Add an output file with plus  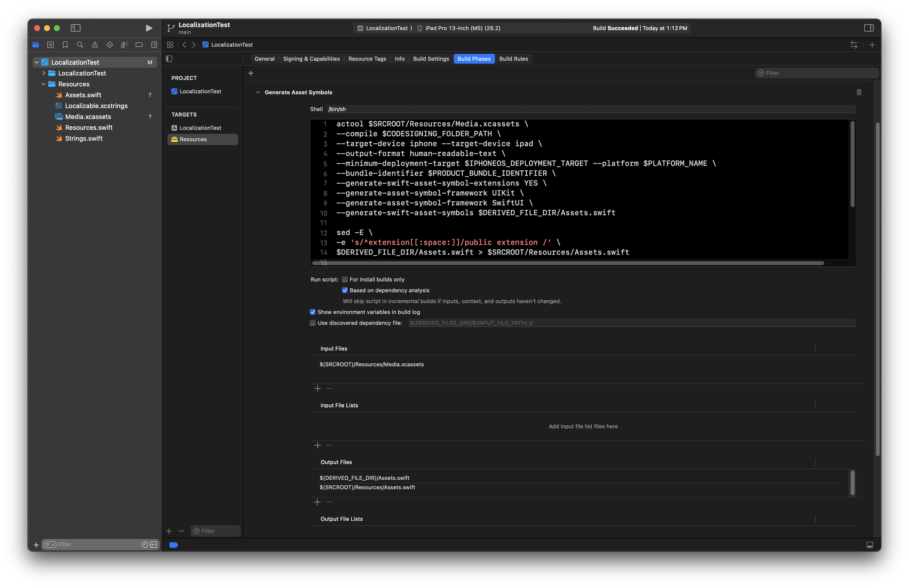pyautogui.click(x=317, y=502)
